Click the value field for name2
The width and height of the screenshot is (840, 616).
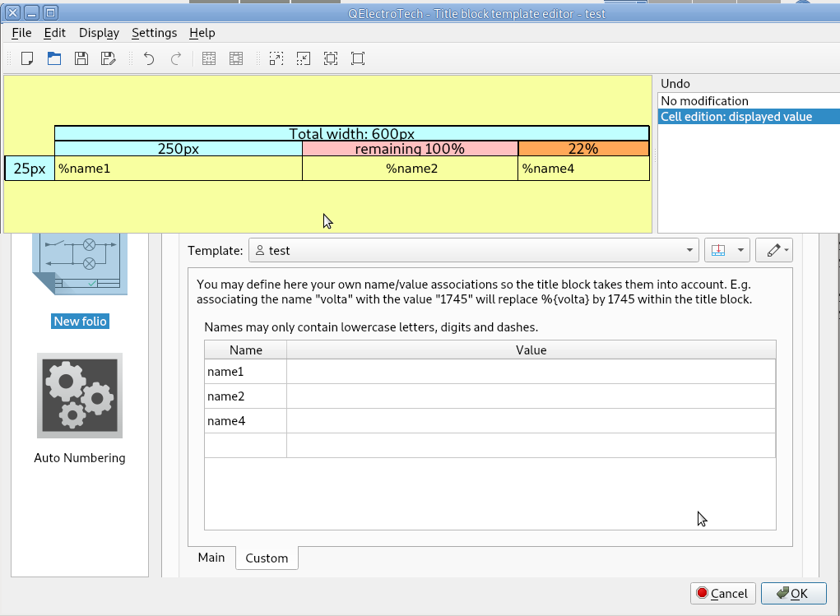coord(531,396)
